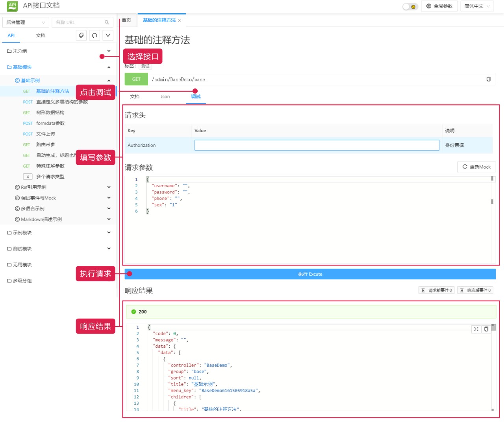Viewport: 504px width, 426px height.
Task: Switch to the Json tab
Action: [x=165, y=97]
